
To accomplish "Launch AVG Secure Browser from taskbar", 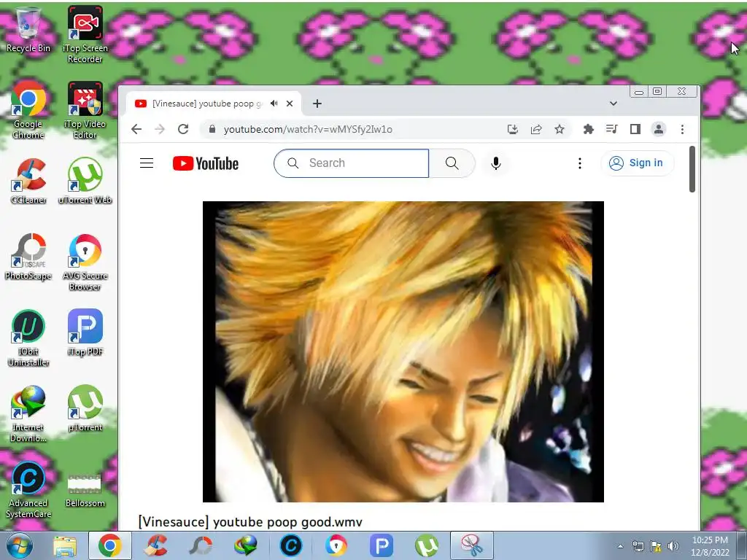I will 336,545.
